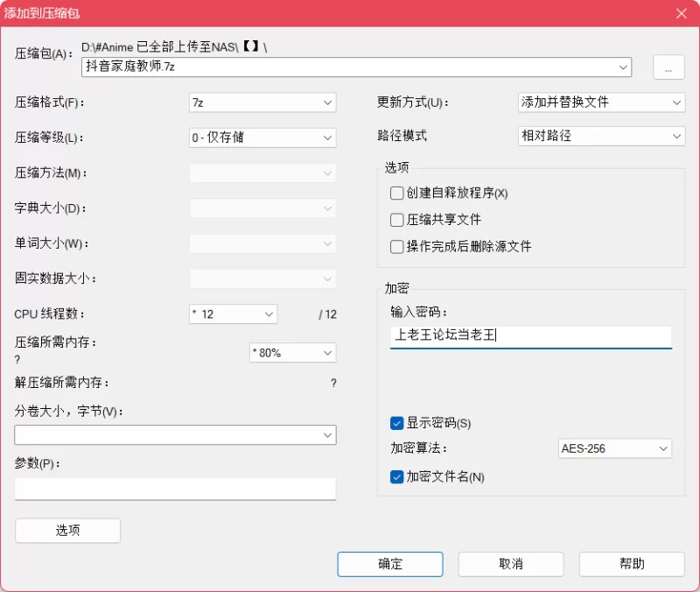700x592 pixels.
Task: Close the 添加到压缩包 dialog
Action: 682,13
